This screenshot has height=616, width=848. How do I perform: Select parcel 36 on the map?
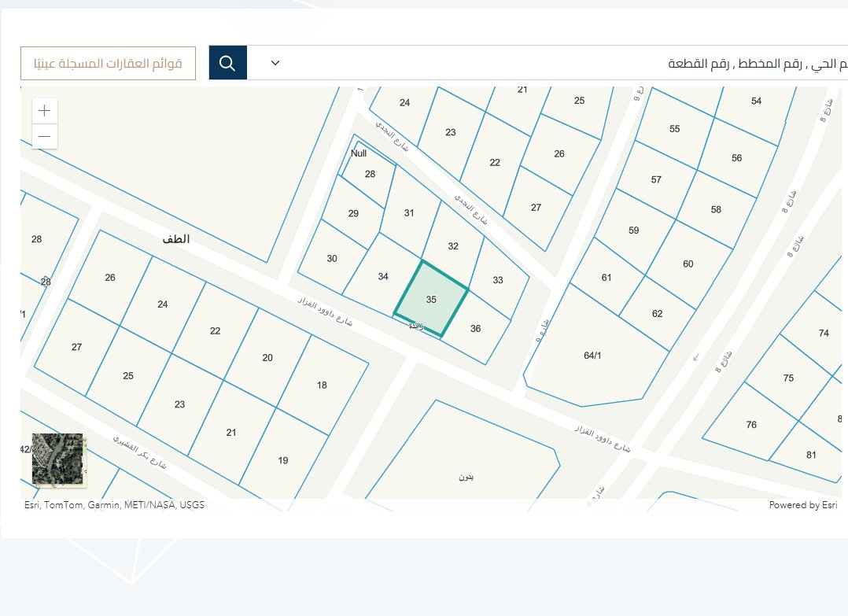point(475,328)
